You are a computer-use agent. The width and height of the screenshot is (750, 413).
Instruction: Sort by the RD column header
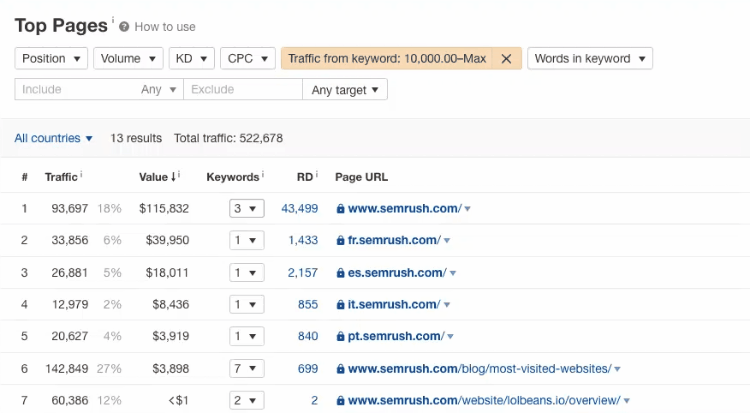(305, 177)
